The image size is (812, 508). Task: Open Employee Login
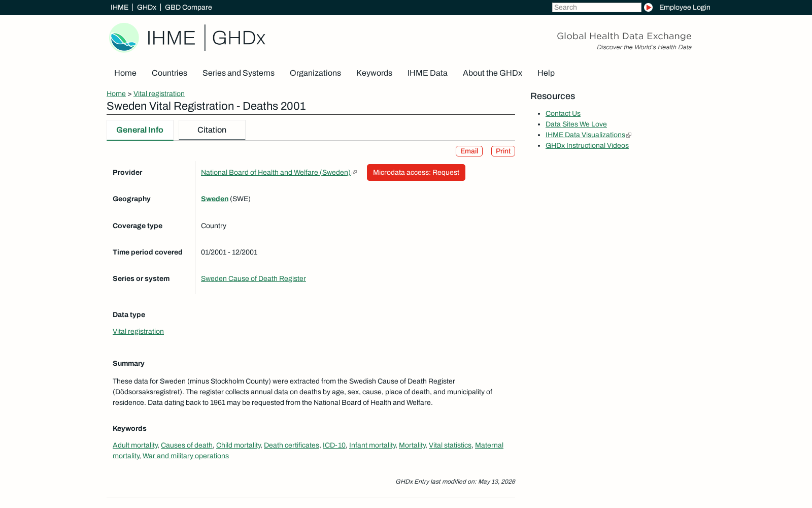click(x=685, y=7)
